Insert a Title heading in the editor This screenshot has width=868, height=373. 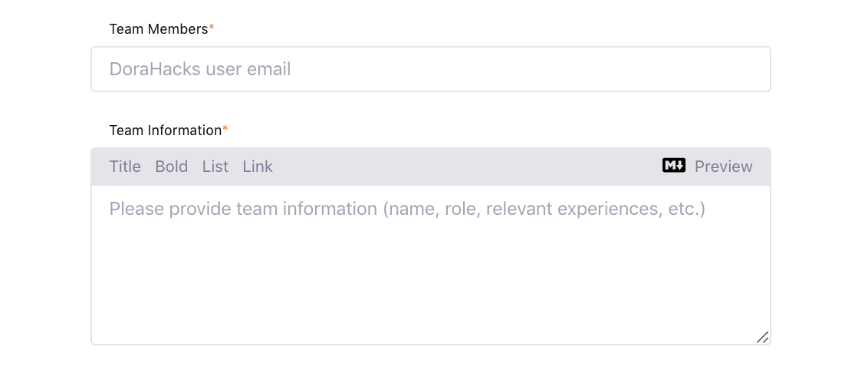(125, 167)
